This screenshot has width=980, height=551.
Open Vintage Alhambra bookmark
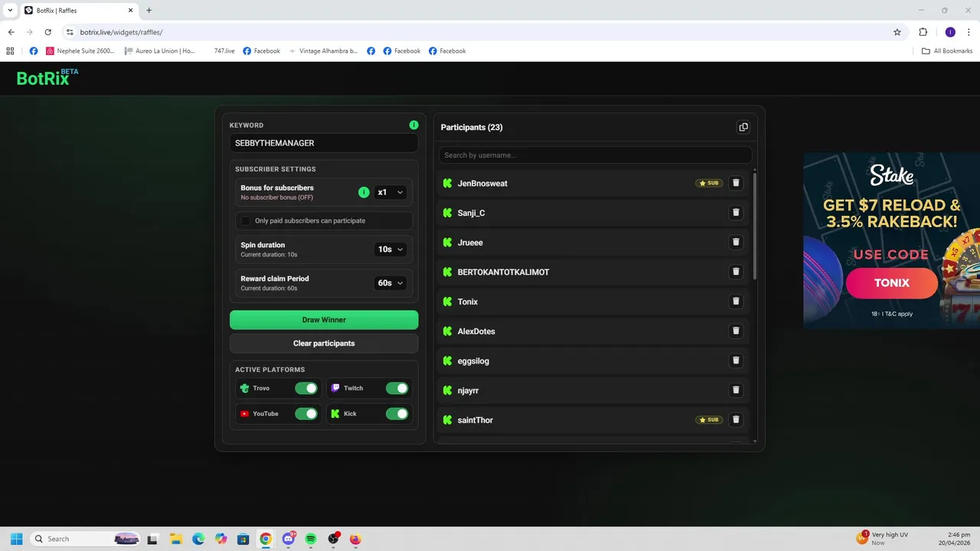coord(323,51)
